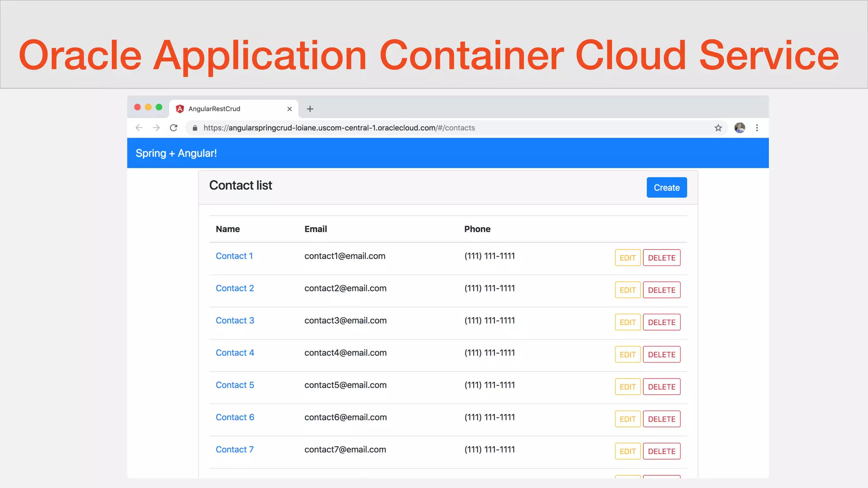Edit the Contact 3 row
868x488 pixels.
pos(628,322)
